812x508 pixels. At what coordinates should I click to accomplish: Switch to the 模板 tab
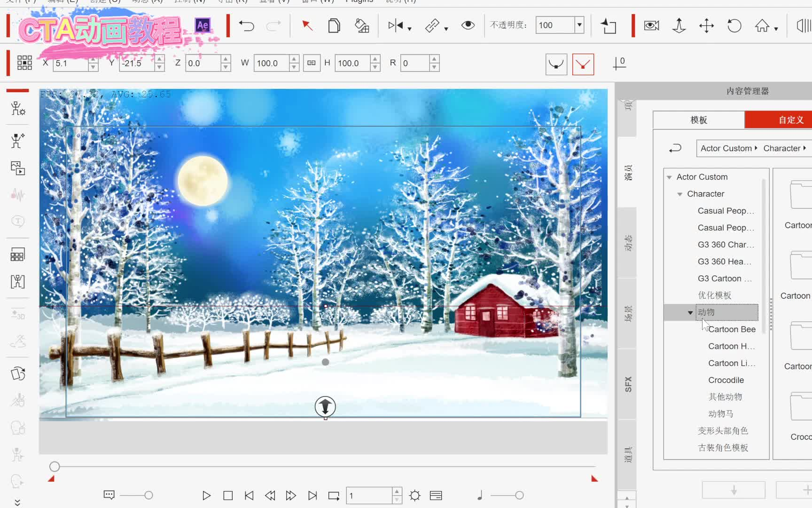699,120
